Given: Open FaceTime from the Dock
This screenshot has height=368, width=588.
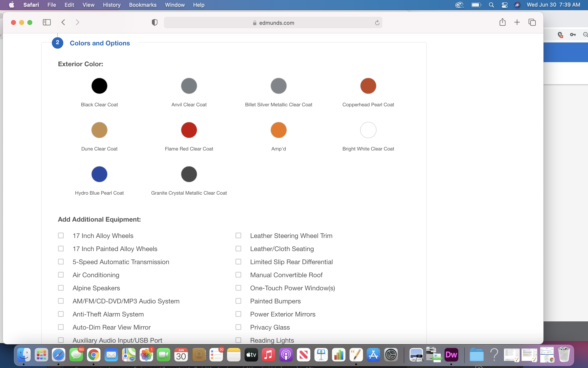Looking at the screenshot, I should pos(164,355).
